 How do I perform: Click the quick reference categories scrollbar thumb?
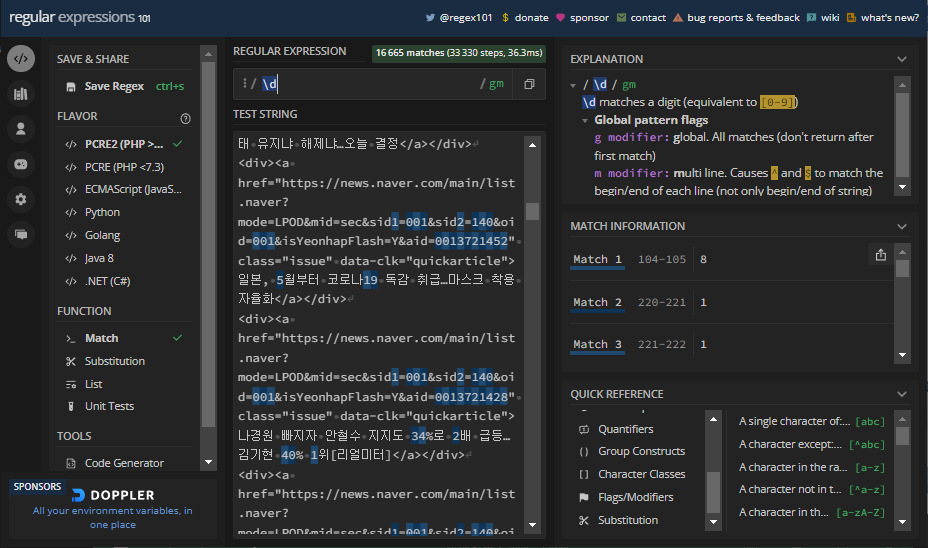714,492
